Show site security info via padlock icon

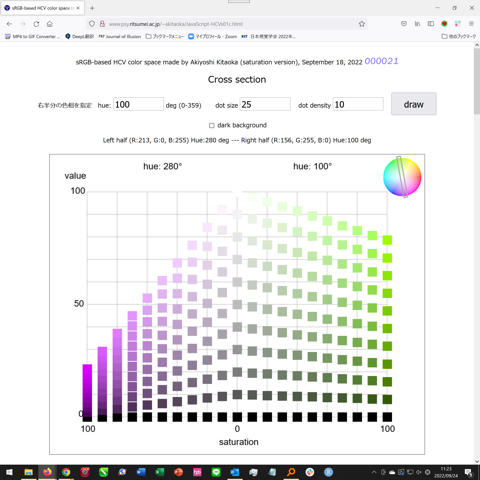(x=102, y=24)
